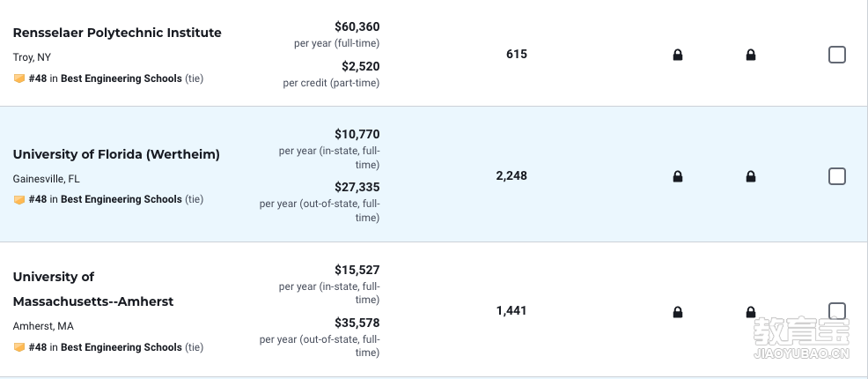The width and height of the screenshot is (868, 379).
Task: Click second lock icon in Rensselaer row
Action: 751,55
